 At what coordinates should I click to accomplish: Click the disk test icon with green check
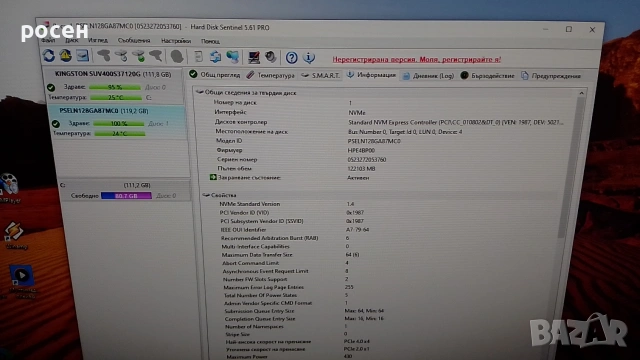(138, 56)
